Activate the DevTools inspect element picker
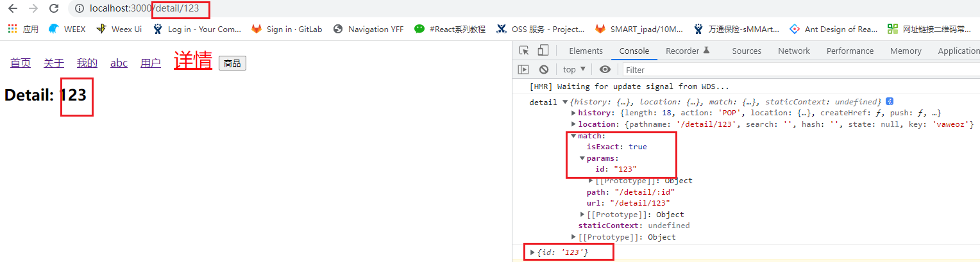980x262 pixels. point(524,51)
